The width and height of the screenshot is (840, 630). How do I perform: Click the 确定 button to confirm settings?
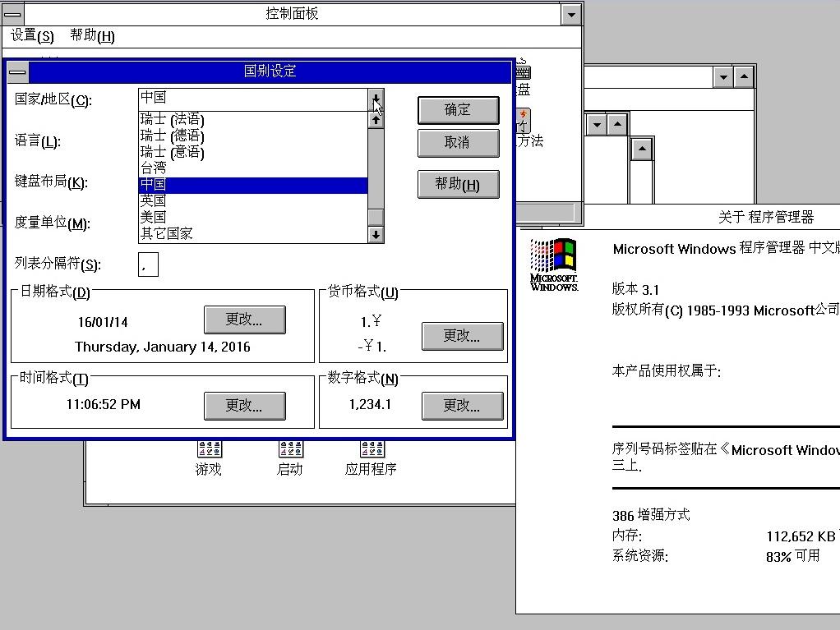click(x=458, y=111)
